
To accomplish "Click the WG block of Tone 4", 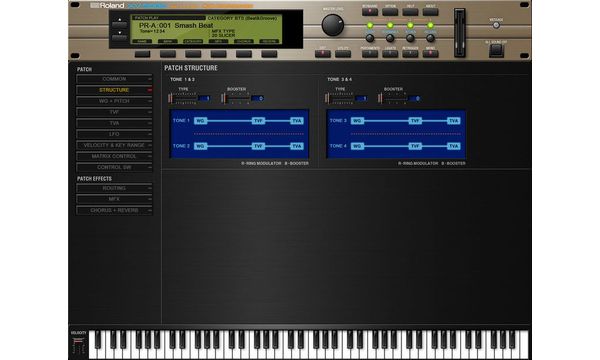I will pos(357,146).
